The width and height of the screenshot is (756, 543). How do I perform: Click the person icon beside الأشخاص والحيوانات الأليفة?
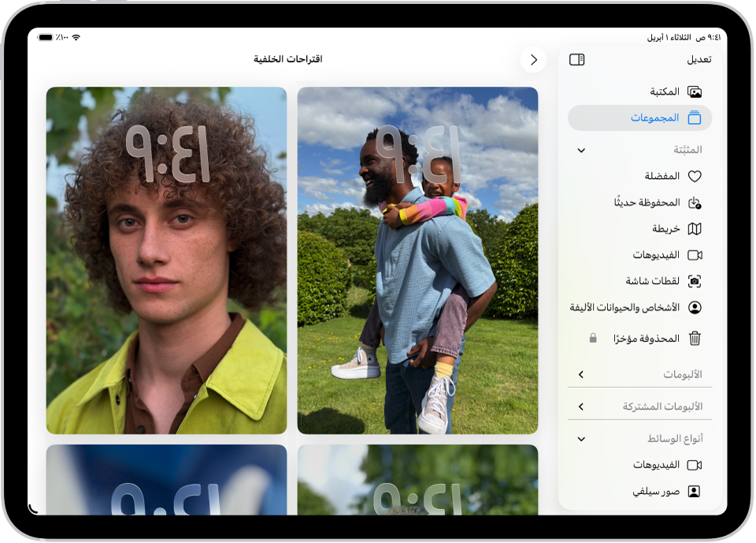click(x=695, y=307)
